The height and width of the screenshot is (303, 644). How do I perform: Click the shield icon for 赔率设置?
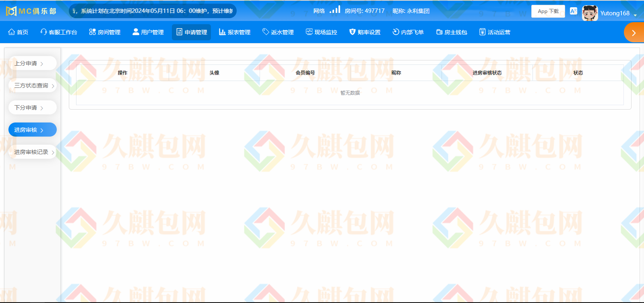(x=352, y=32)
